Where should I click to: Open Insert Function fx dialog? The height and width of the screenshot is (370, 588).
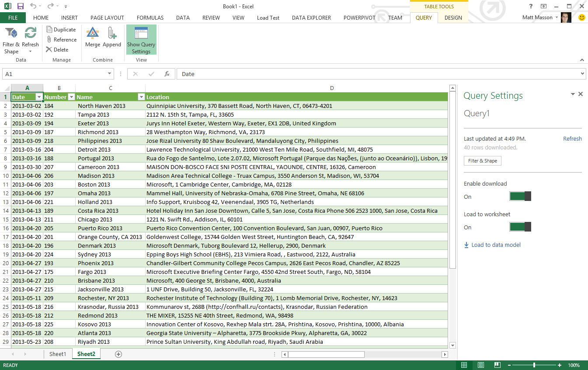[x=167, y=74]
